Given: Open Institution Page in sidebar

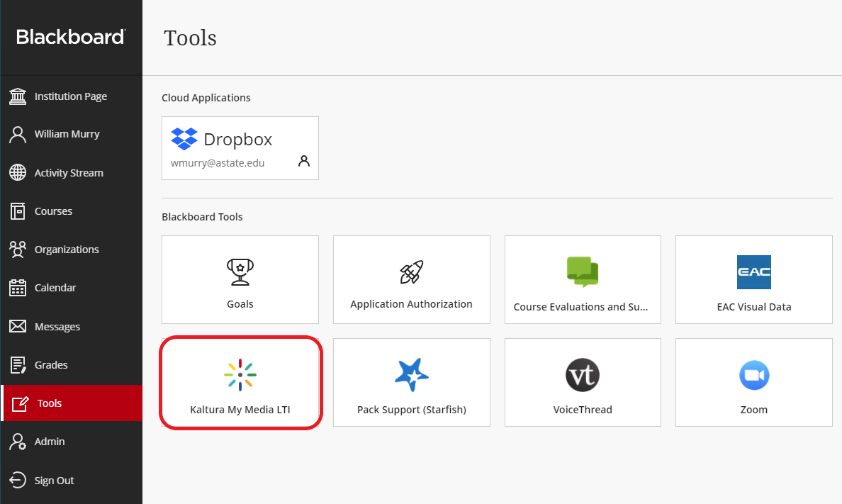Looking at the screenshot, I should (x=71, y=96).
